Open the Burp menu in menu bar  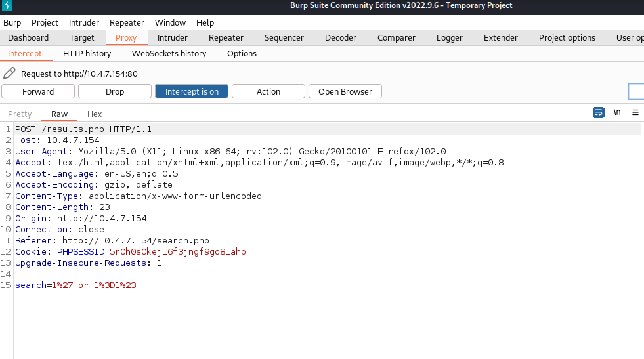click(12, 23)
